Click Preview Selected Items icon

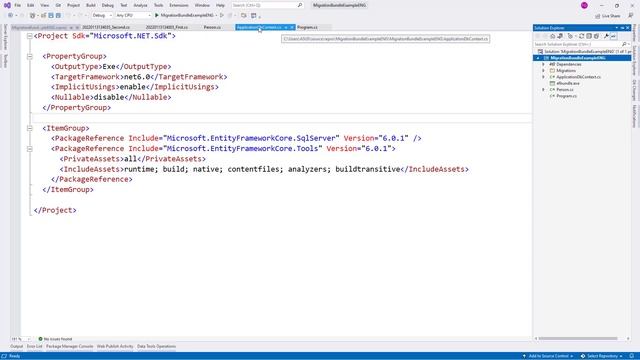tap(613, 36)
